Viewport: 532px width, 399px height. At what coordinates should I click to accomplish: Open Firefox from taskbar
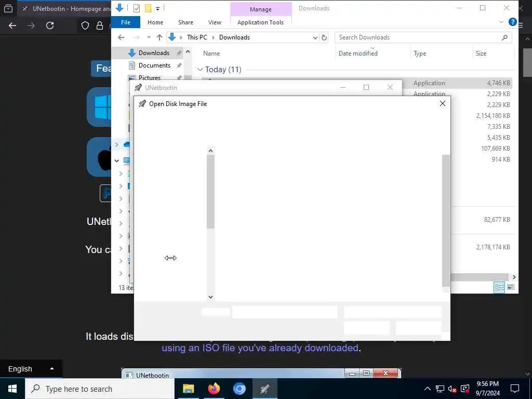click(214, 389)
